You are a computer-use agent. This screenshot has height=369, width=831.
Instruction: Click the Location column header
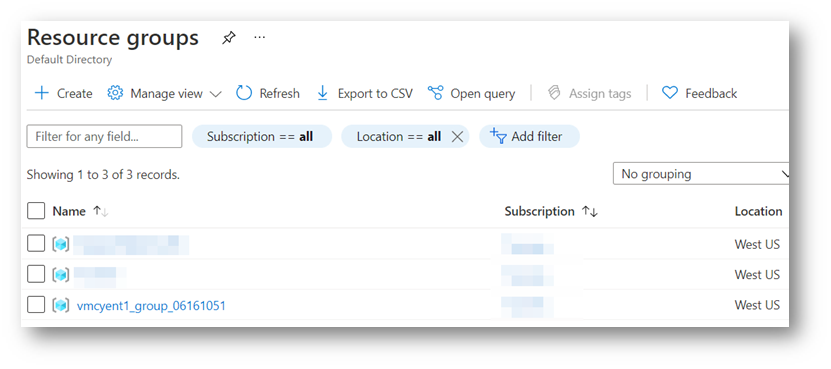758,212
